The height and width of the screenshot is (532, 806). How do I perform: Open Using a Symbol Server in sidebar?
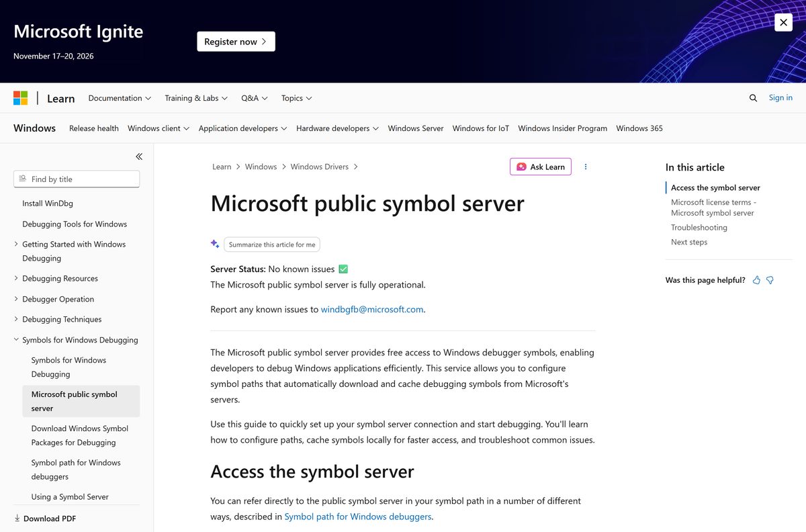tap(70, 496)
